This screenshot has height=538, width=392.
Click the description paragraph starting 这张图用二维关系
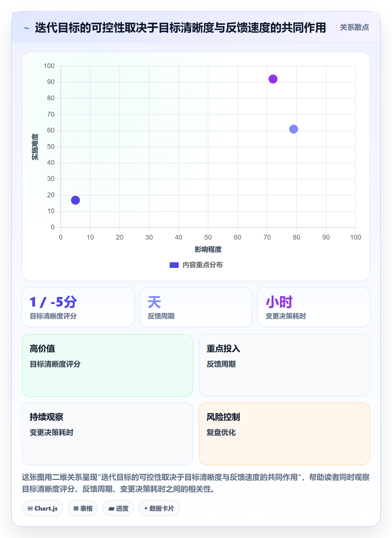pos(196,483)
